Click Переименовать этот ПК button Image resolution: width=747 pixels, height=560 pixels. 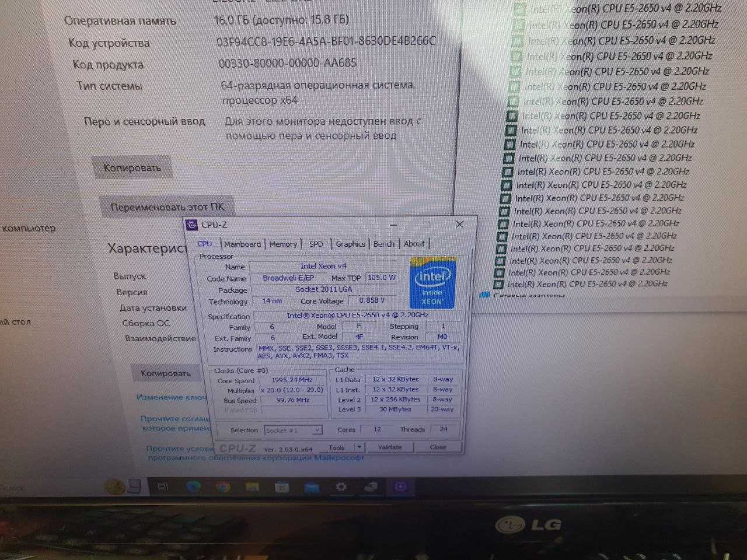(x=167, y=206)
